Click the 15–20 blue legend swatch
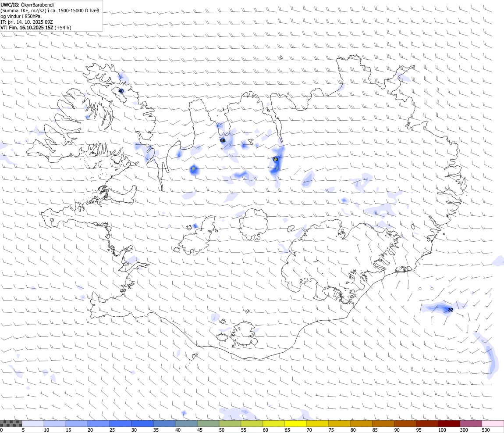Screen dimensions: 504x433 pos(77,423)
